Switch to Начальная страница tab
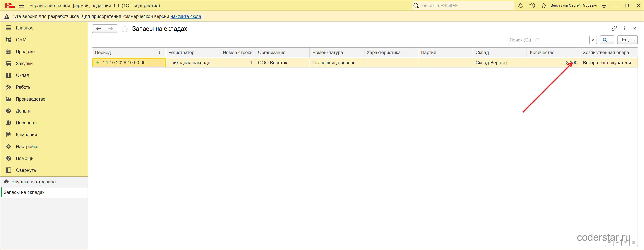The height and width of the screenshot is (250, 644). click(34, 182)
